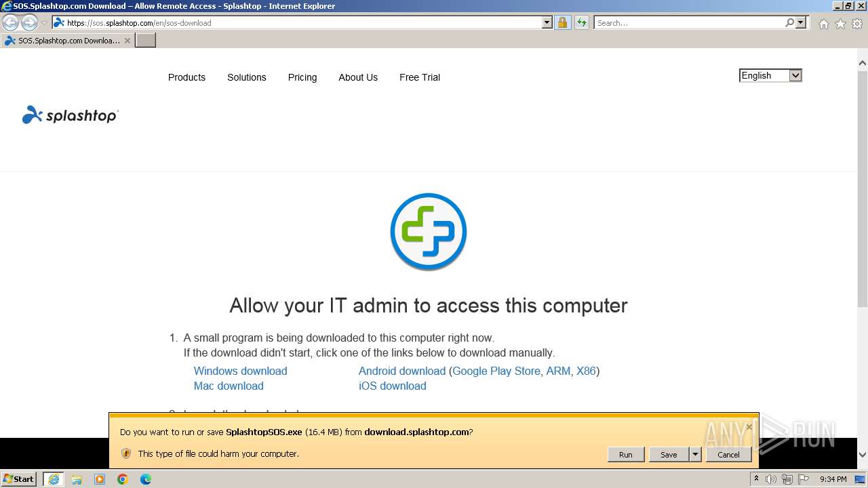Go back with the browser Back arrow
The image size is (868, 488).
pos(11,23)
